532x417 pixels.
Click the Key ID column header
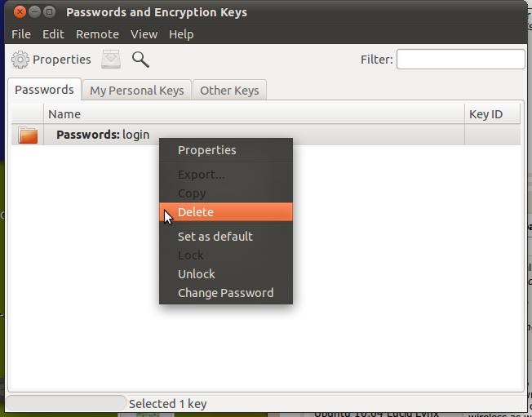485,114
